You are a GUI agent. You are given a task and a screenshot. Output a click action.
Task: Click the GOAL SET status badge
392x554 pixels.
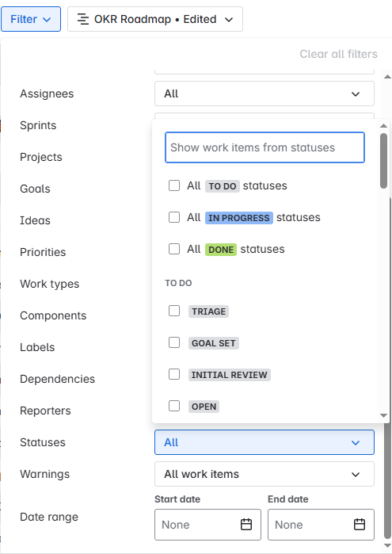(213, 343)
